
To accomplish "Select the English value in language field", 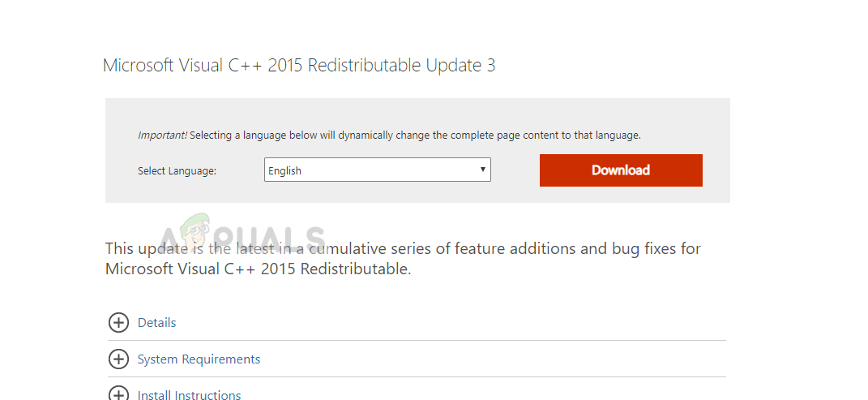I will tap(285, 171).
